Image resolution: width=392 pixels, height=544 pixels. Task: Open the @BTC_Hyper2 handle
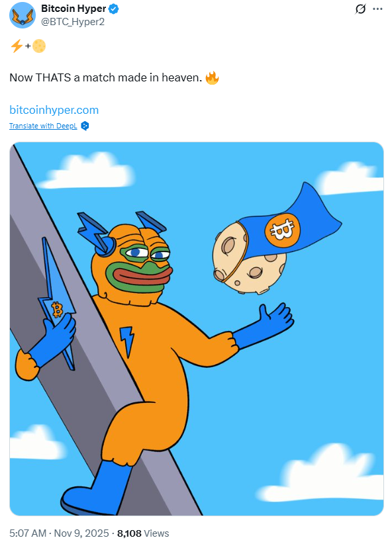click(x=73, y=22)
